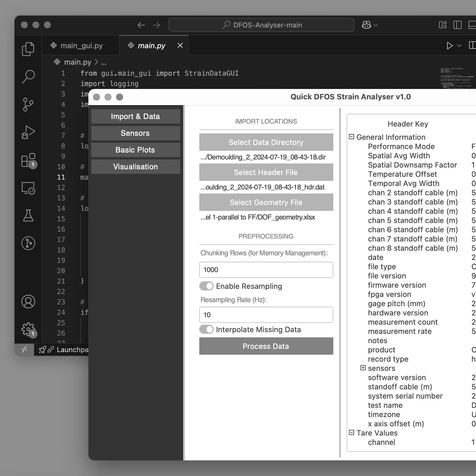Click the remote window status bar icon
Screen dimensions: 476x476
pyautogui.click(x=24, y=349)
